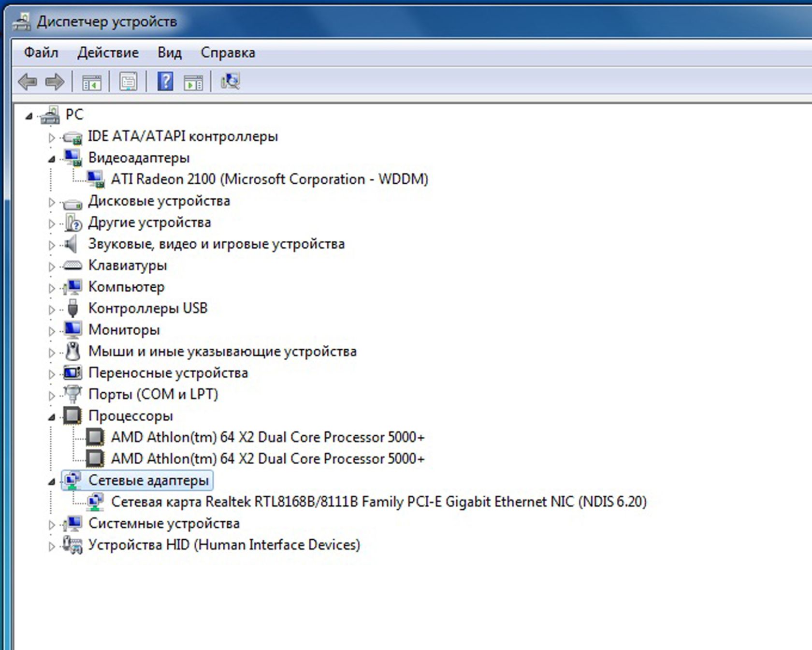The width and height of the screenshot is (812, 650).
Task: Open the Справка menu
Action: 228,52
